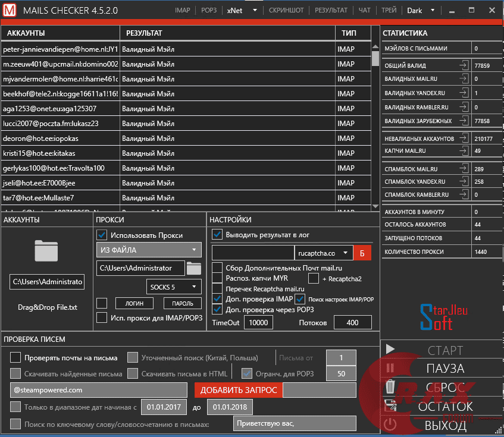Open the Dark theme dropdown
The height and width of the screenshot is (437, 504).
point(420,10)
